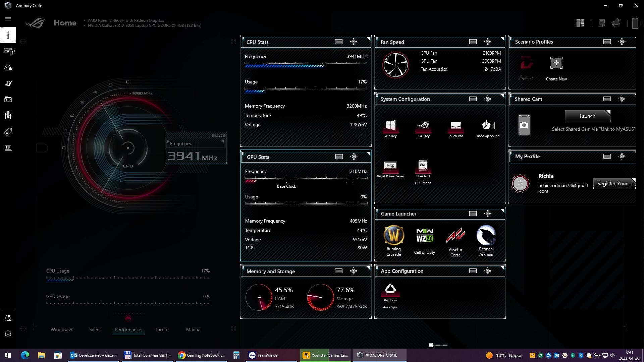Screen dimensions: 644x362
Task: Toggle the Win Key setting
Action: (x=390, y=129)
